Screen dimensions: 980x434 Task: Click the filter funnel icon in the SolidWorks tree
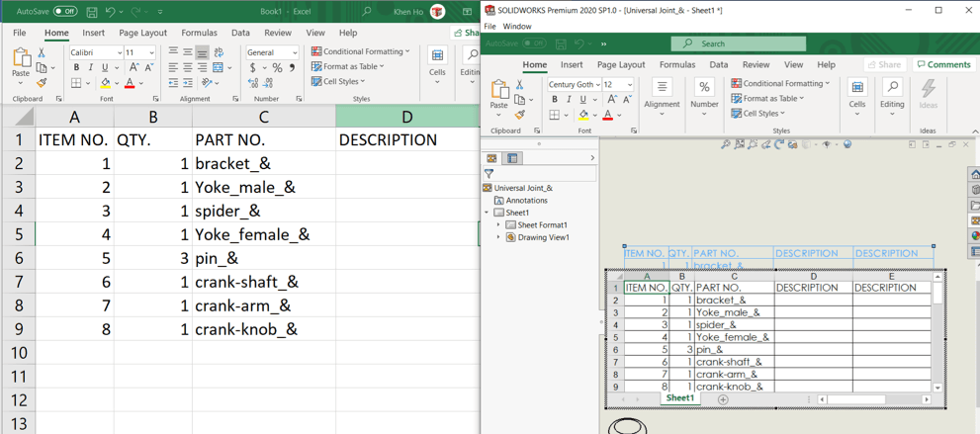(x=489, y=173)
